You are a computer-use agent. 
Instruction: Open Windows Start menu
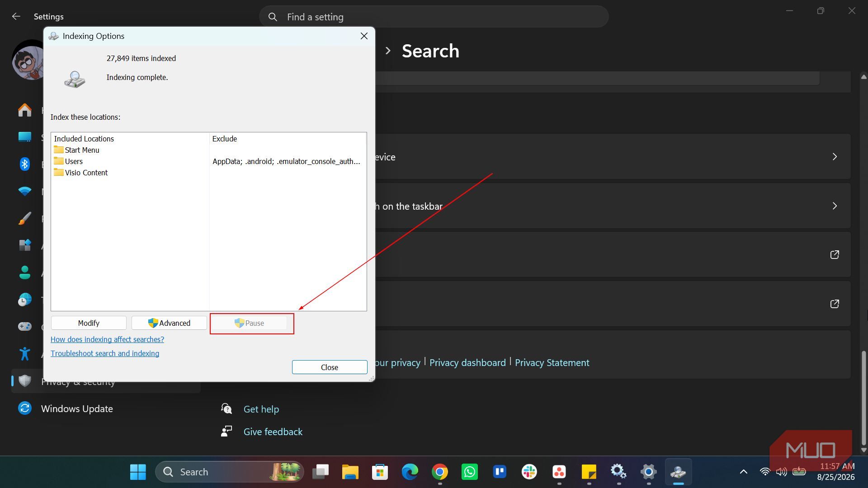click(x=138, y=472)
